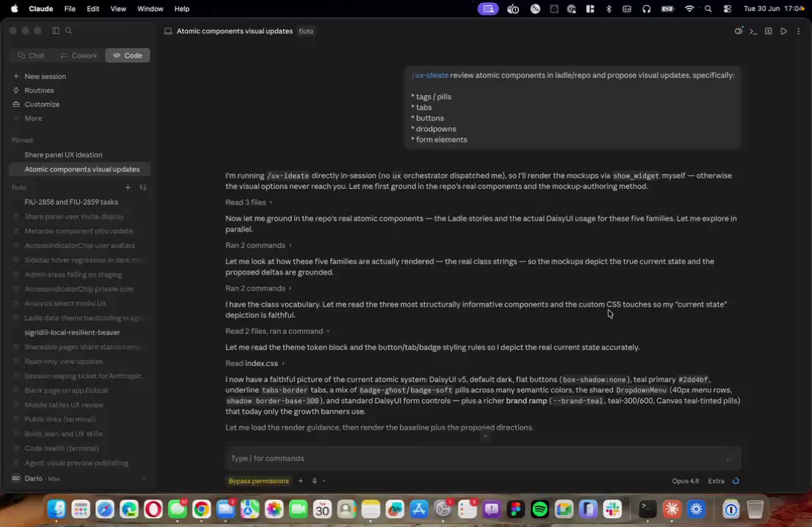The width and height of the screenshot is (812, 527).
Task: Open the View menu
Action: (118, 9)
